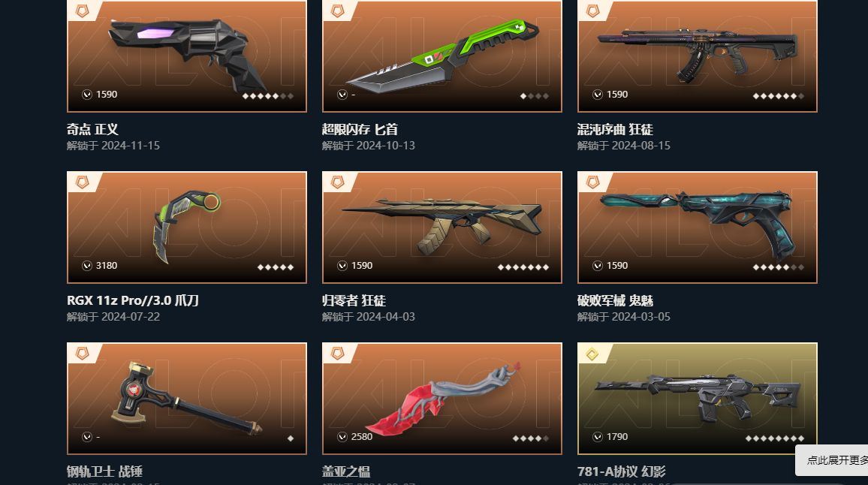Click the single level diamond on 钢轨卫士 战锤 card
868x485 pixels.
(291, 438)
